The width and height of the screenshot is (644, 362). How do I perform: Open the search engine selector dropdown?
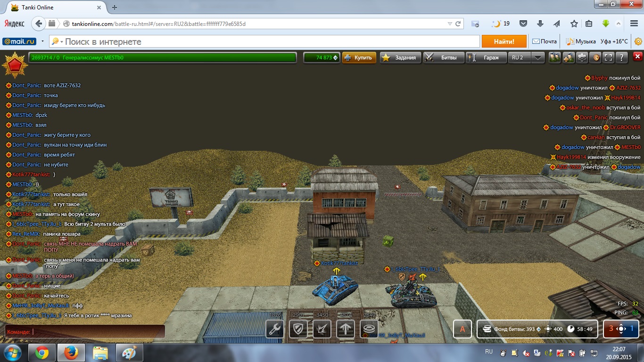(57, 41)
